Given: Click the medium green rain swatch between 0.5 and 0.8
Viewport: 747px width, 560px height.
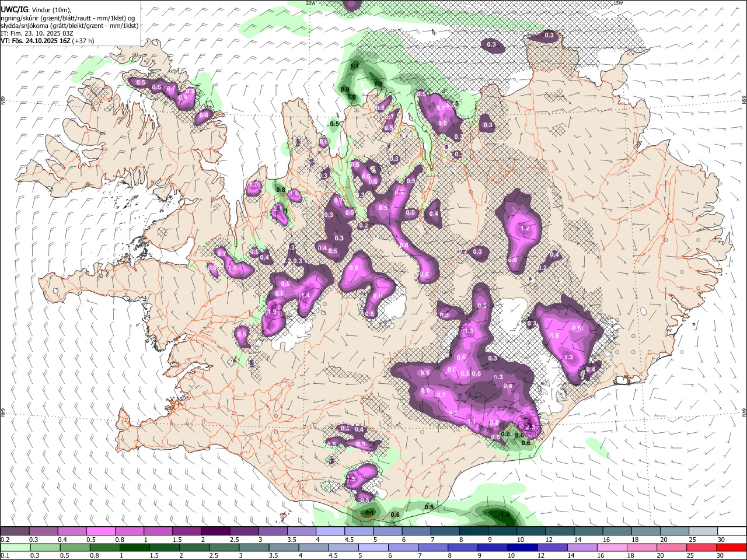Looking at the screenshot, I should [x=75, y=548].
